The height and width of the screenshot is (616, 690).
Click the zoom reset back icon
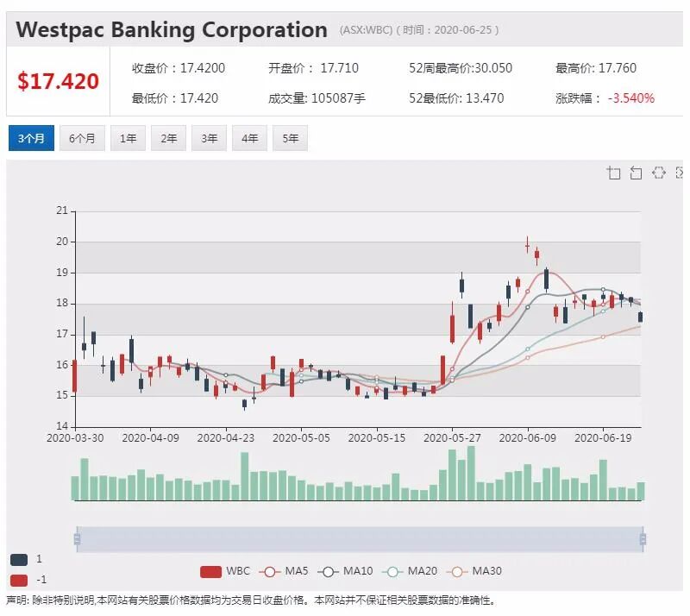coord(636,173)
